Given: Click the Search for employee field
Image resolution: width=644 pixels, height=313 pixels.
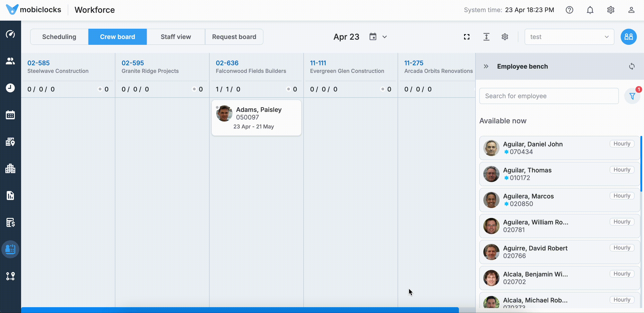Looking at the screenshot, I should tap(549, 96).
